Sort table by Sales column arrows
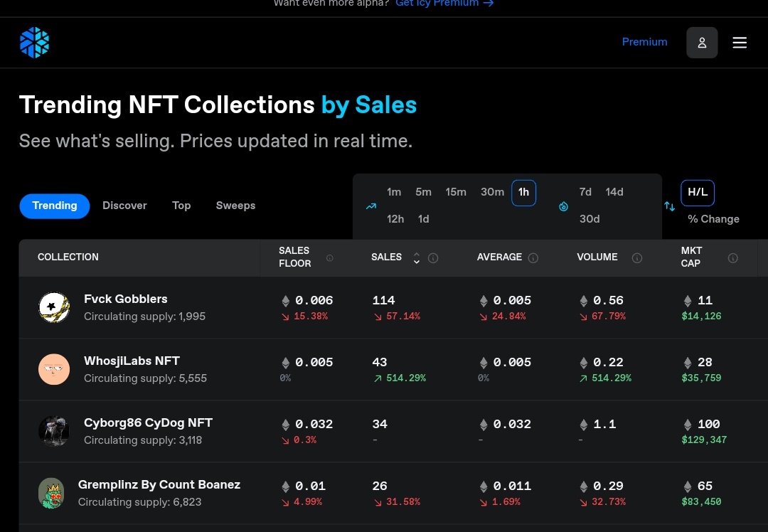Image resolution: width=768 pixels, height=532 pixels. [x=416, y=257]
